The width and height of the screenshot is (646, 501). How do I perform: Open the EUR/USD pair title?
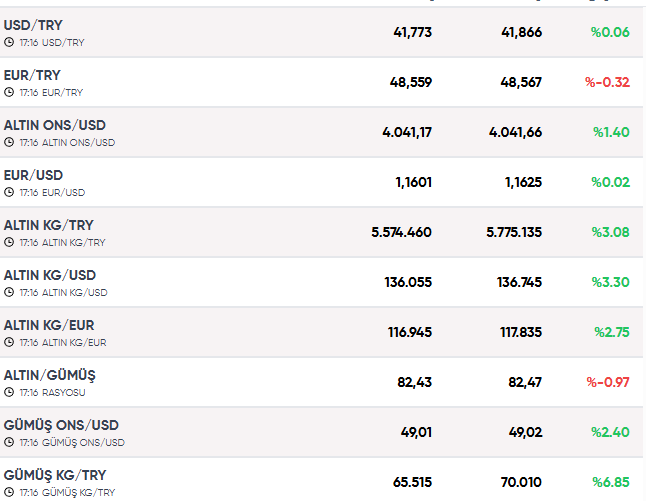tap(33, 176)
